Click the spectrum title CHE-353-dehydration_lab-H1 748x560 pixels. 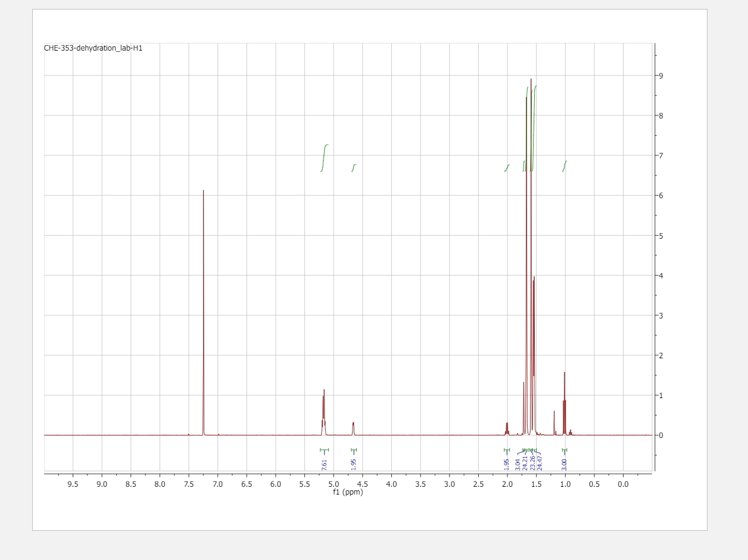[93, 48]
